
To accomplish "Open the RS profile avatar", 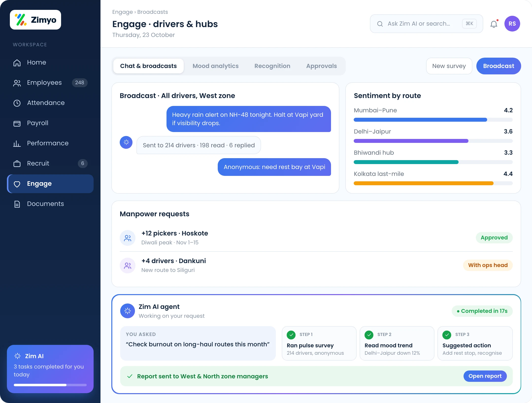I will tap(512, 24).
